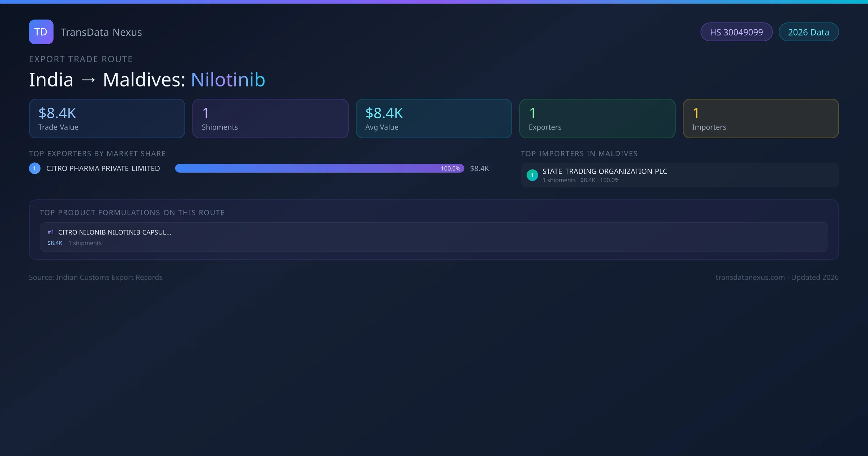Click the HS 30049099 badge
This screenshot has width=868, height=456.
[736, 32]
